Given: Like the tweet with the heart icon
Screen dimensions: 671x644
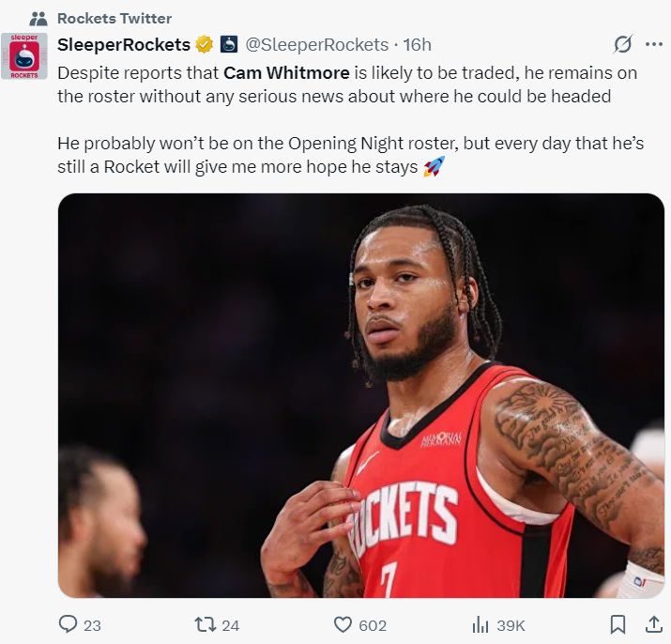Looking at the screenshot, I should (x=343, y=624).
